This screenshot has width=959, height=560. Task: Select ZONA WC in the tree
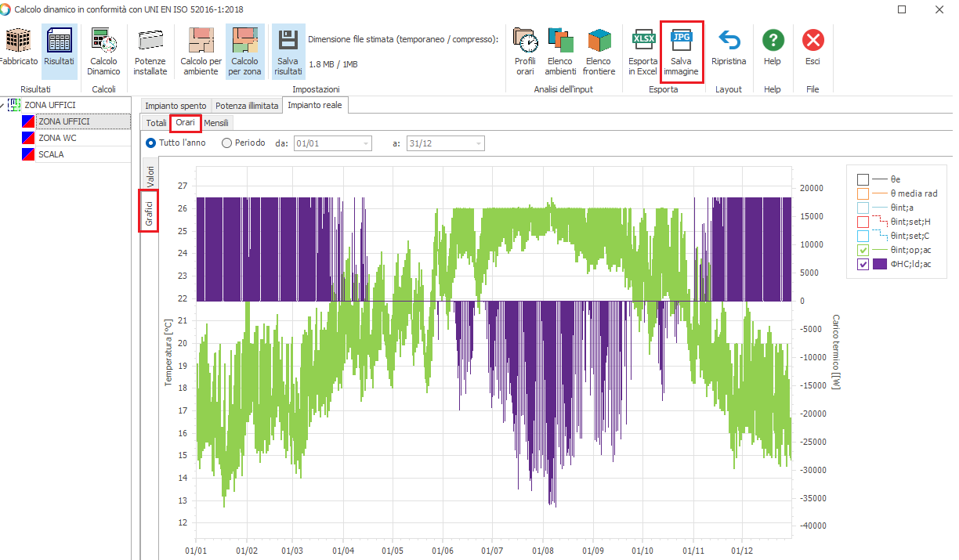click(x=57, y=138)
